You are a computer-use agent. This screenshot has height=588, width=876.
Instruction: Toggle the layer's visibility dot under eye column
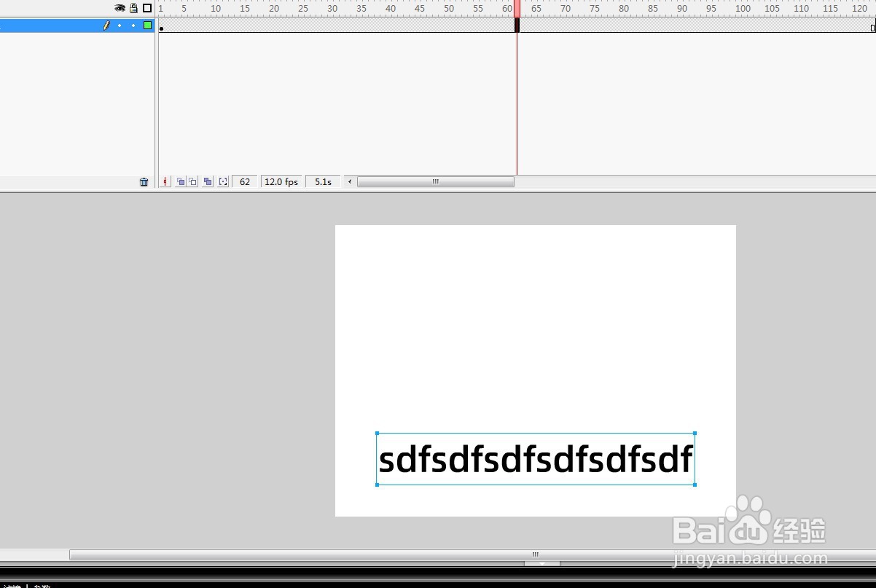tap(120, 26)
